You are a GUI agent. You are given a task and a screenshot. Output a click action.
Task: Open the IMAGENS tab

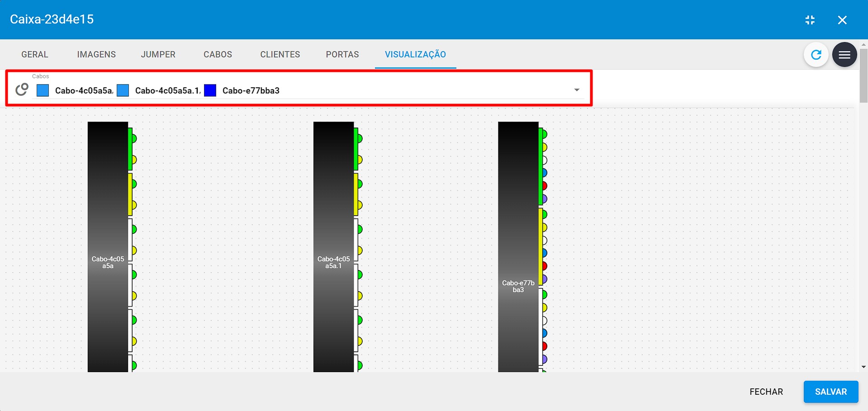(x=96, y=54)
